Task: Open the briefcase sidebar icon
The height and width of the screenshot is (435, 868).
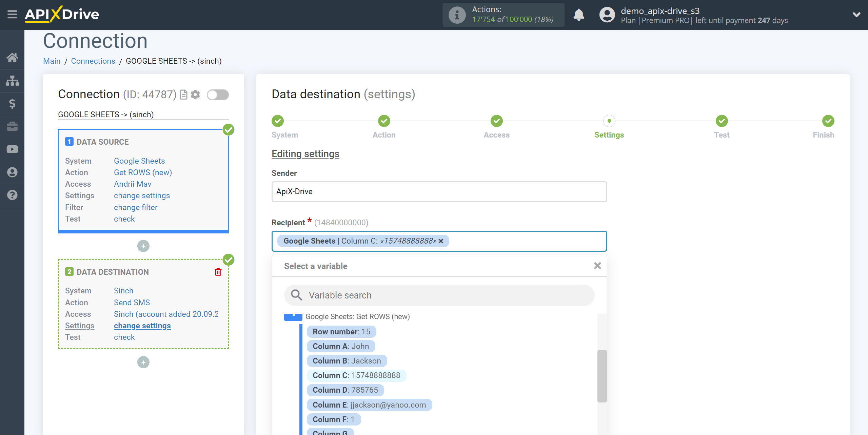Action: click(x=12, y=126)
